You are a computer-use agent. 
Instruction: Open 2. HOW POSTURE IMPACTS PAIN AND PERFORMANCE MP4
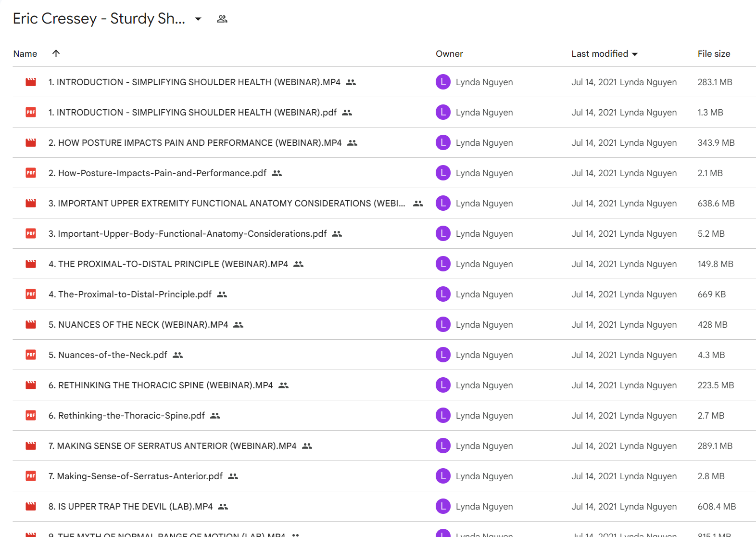click(x=195, y=143)
